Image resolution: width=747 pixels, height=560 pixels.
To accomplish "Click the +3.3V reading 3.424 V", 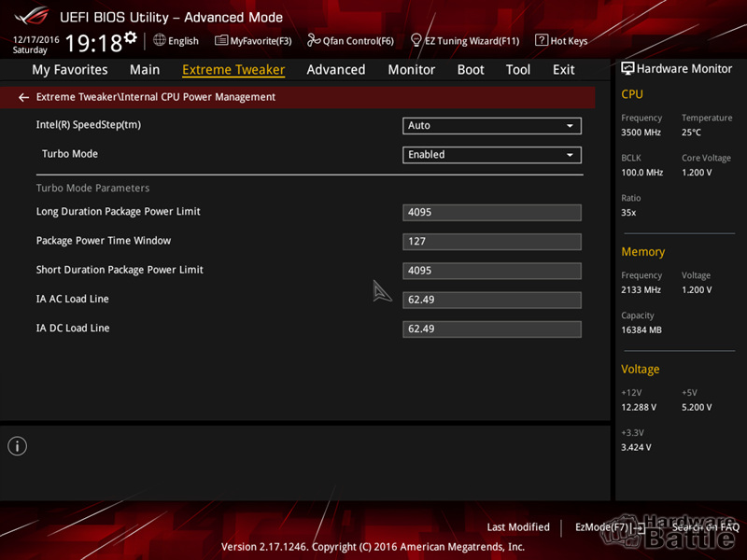I will pyautogui.click(x=636, y=448).
